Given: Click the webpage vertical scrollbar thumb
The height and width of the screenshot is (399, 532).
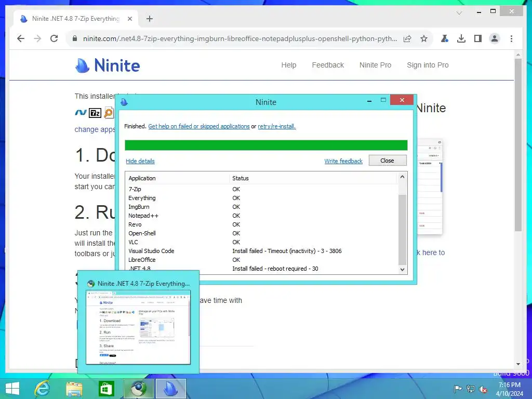Looking at the screenshot, I should (x=518, y=145).
